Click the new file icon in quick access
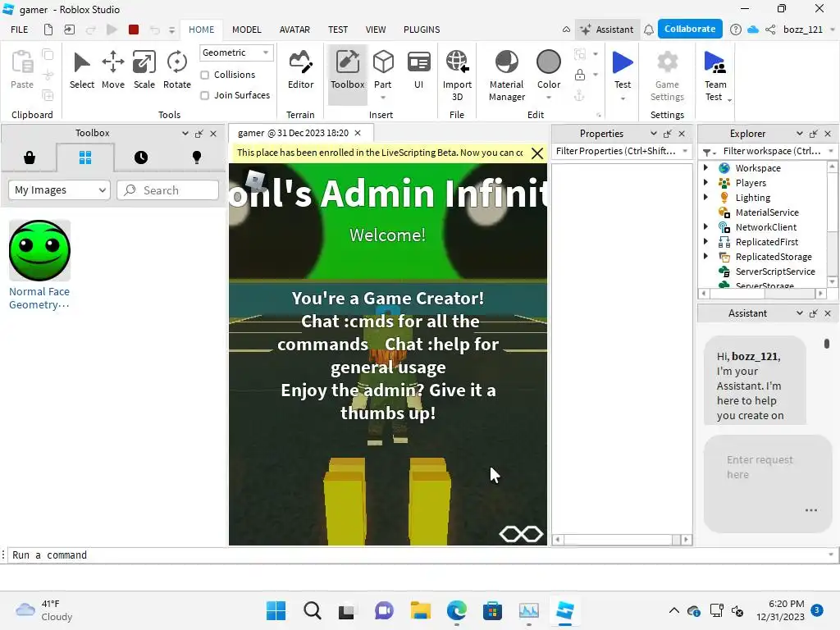 tap(48, 30)
